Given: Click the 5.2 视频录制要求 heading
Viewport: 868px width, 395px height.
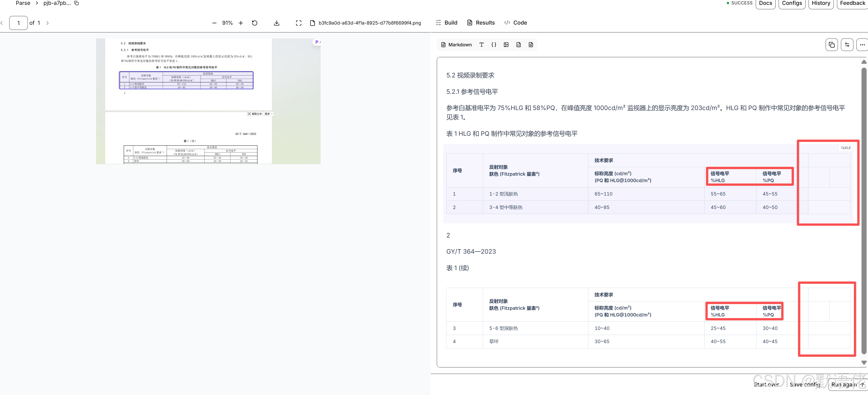Looking at the screenshot, I should (x=470, y=75).
